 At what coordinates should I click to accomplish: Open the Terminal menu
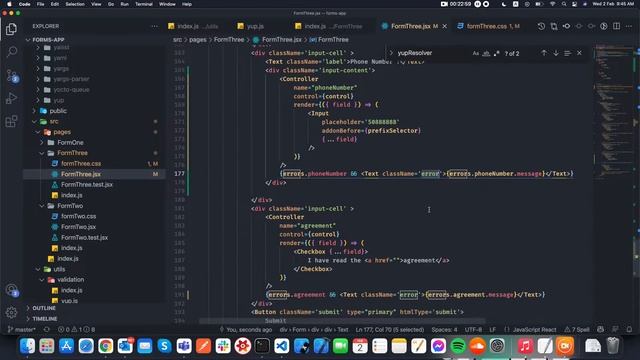pos(144,4)
